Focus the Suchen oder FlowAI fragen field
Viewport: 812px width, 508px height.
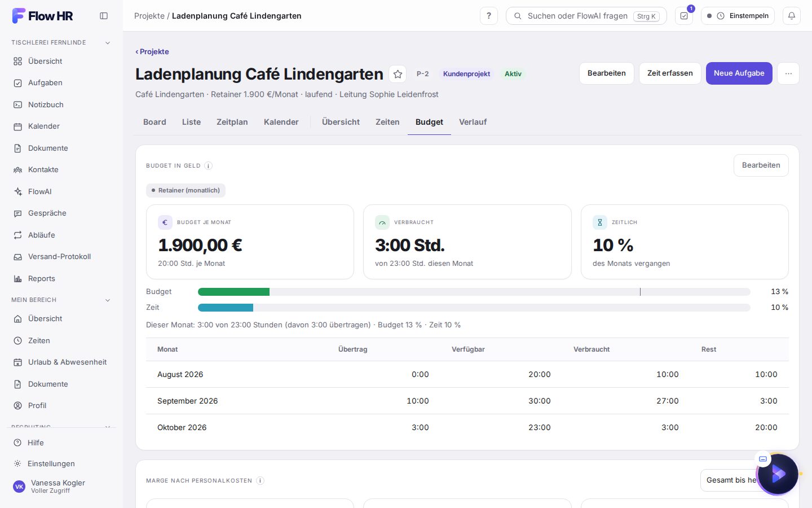pyautogui.click(x=586, y=16)
